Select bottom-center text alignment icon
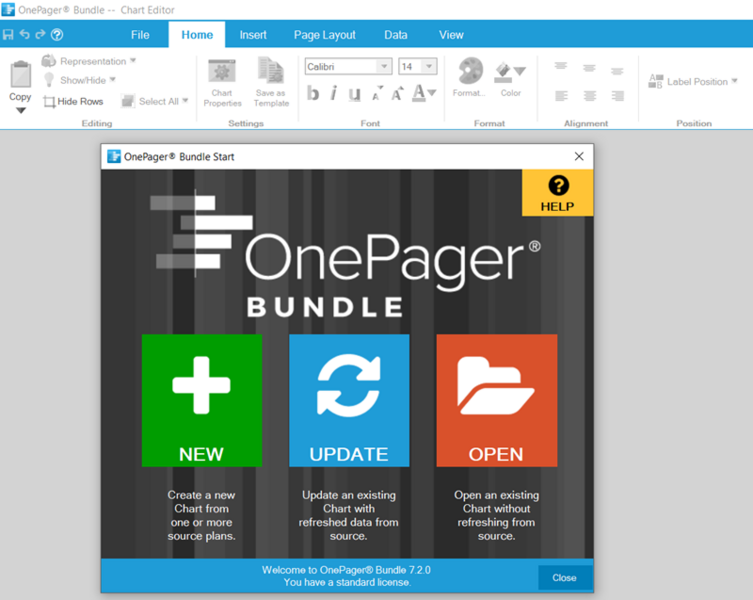 coord(590,96)
